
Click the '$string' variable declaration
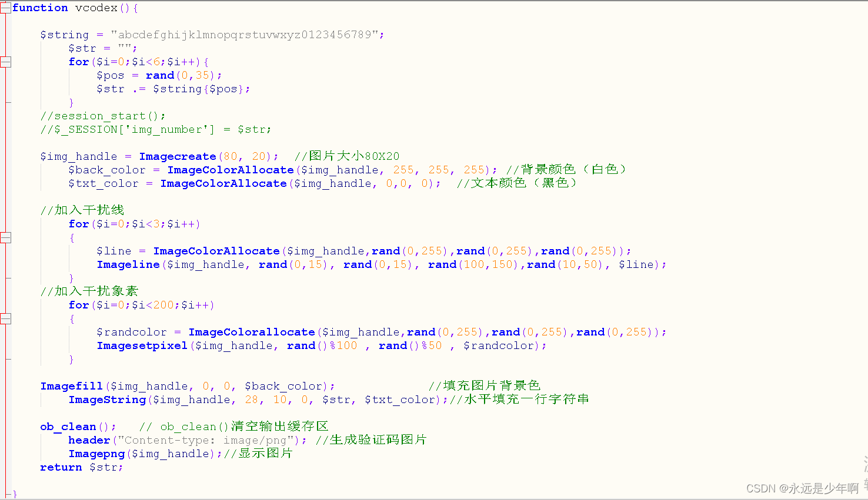click(x=65, y=35)
